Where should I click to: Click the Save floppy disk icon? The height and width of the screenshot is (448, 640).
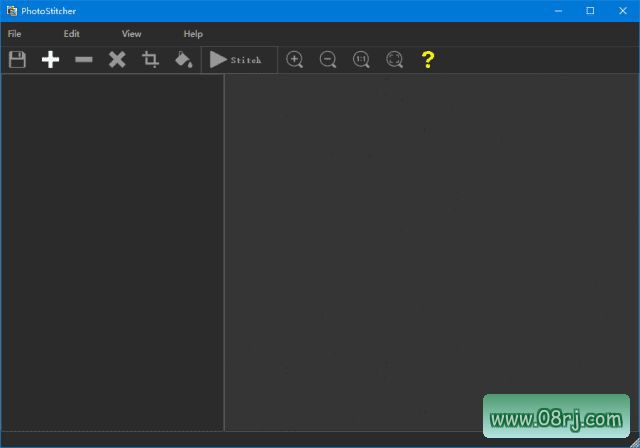coord(17,60)
